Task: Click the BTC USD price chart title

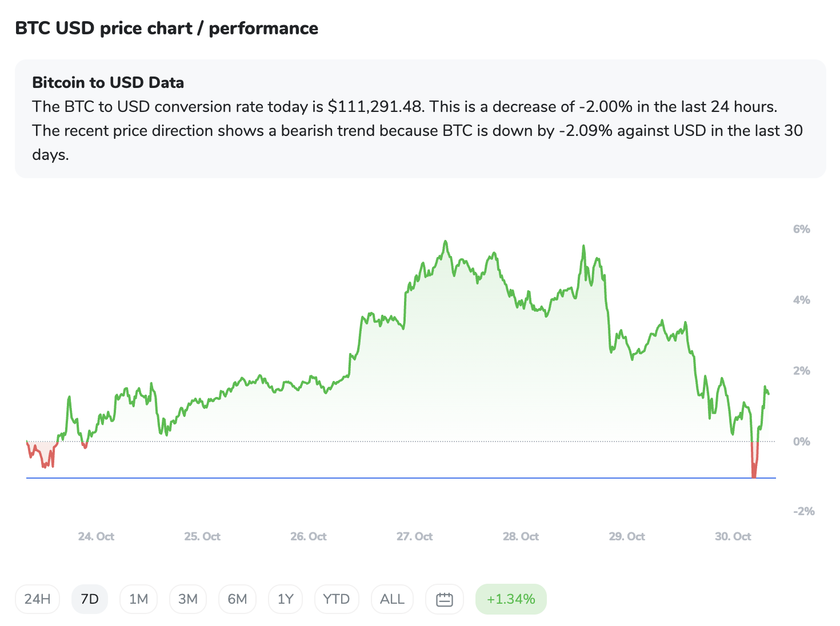Action: pos(166,28)
